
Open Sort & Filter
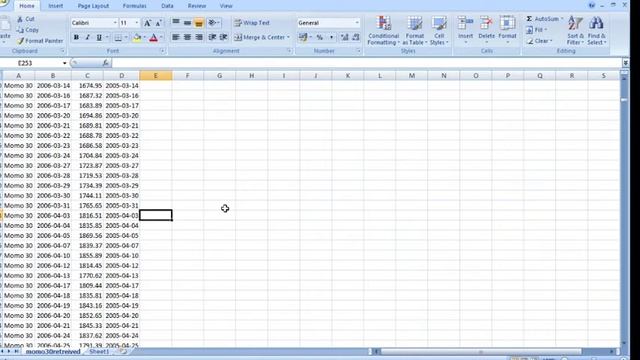pos(575,31)
